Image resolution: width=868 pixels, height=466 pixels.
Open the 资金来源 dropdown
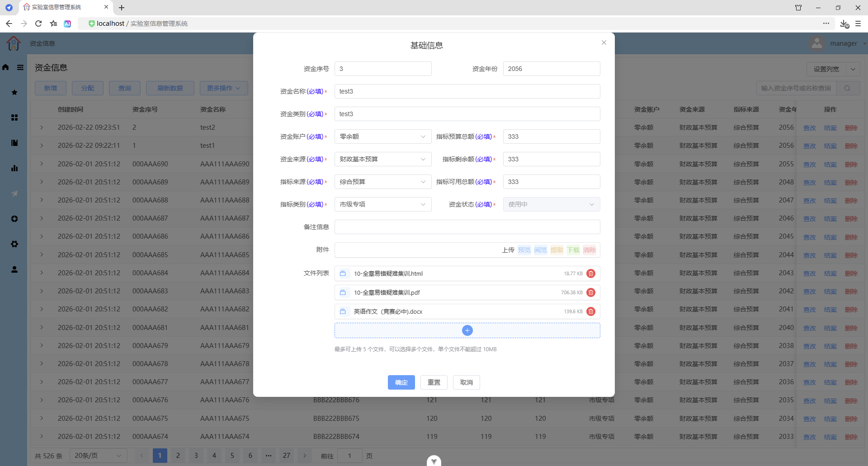tap(383, 159)
